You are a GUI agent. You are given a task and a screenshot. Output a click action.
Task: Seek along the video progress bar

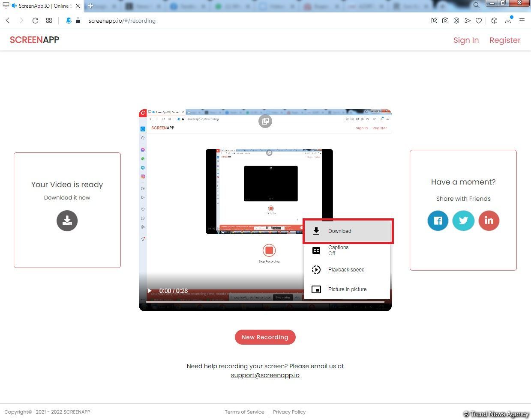coord(265,302)
